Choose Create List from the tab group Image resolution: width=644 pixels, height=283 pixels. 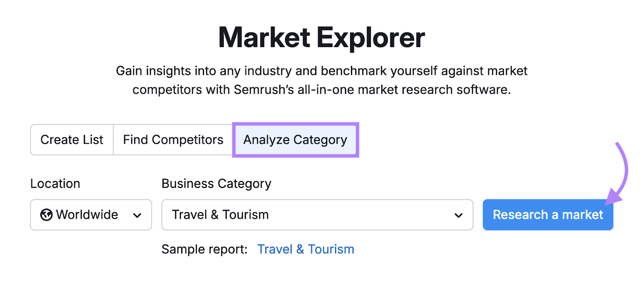(71, 140)
